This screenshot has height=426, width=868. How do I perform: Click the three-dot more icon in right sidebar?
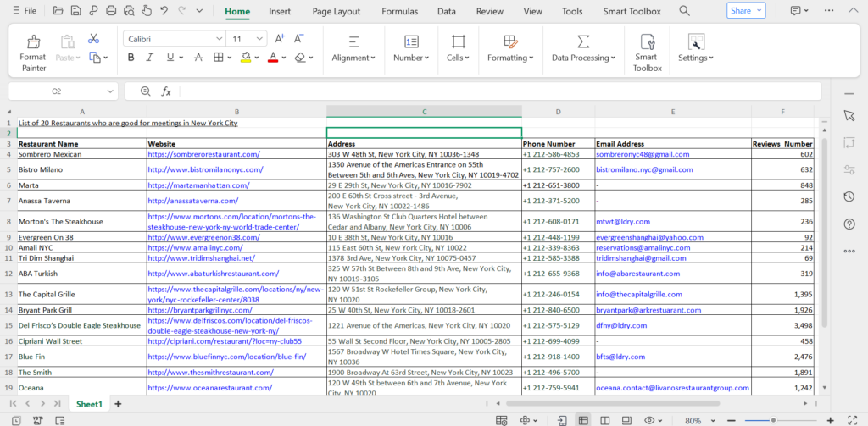pos(849,252)
